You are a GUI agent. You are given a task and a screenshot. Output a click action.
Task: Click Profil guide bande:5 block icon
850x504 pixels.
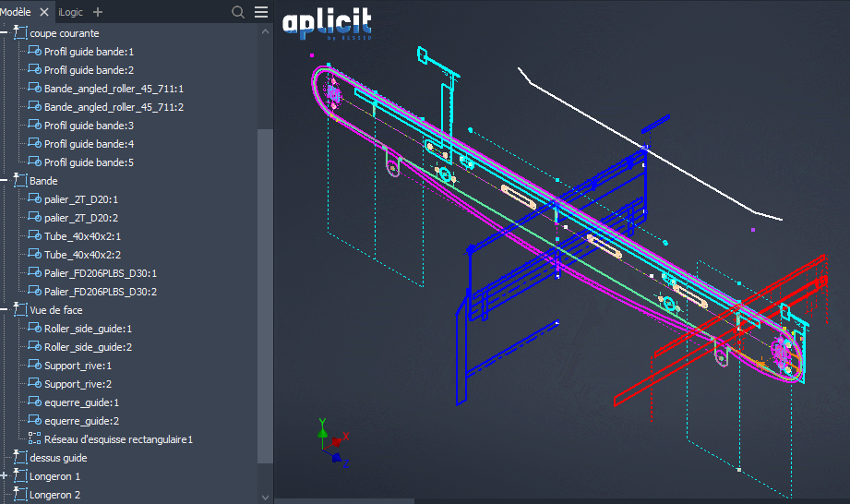click(x=35, y=162)
